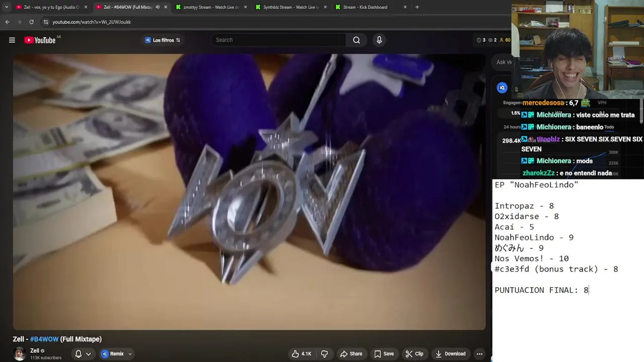Start voice search with microphone icon

[x=379, y=40]
